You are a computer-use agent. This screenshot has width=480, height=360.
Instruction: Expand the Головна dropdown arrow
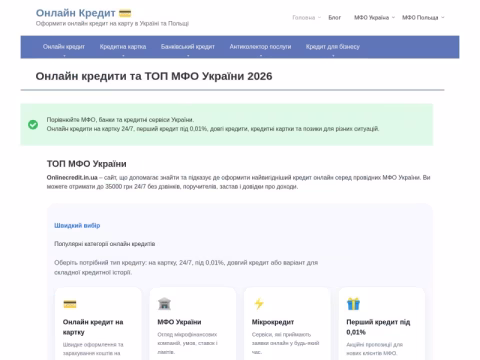(x=319, y=17)
